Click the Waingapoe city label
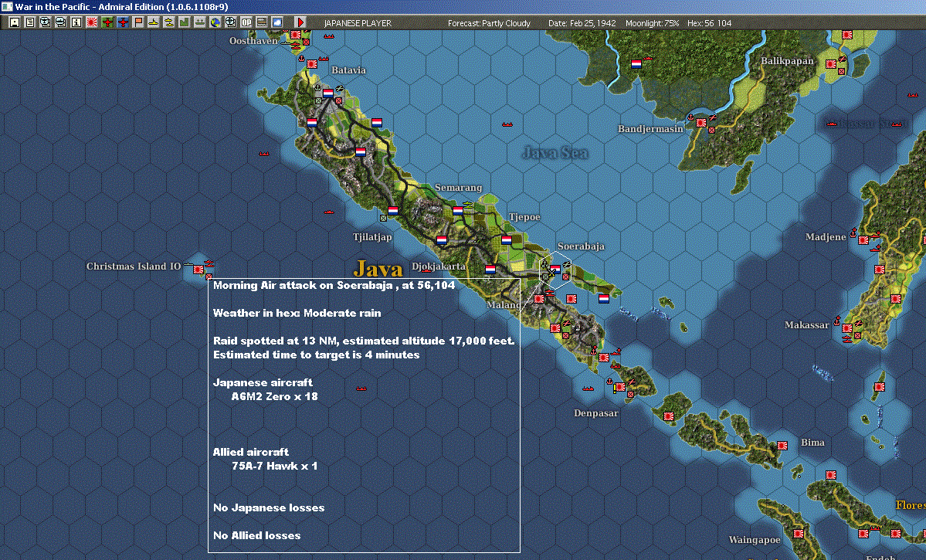This screenshot has height=560, width=926. coord(754,539)
